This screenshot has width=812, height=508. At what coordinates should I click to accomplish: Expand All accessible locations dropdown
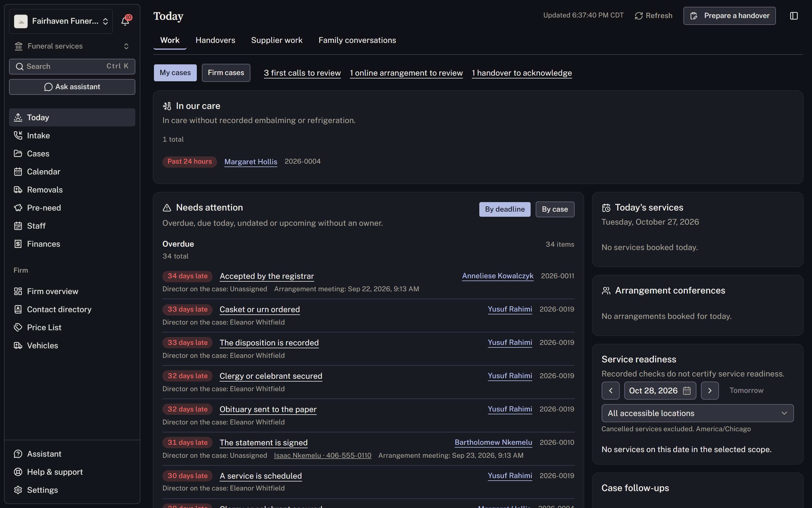pyautogui.click(x=698, y=413)
